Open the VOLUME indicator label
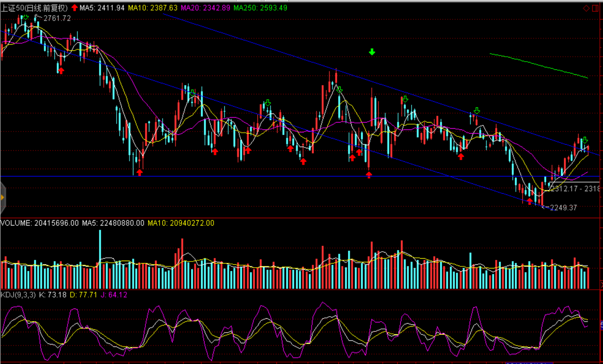 pos(16,223)
